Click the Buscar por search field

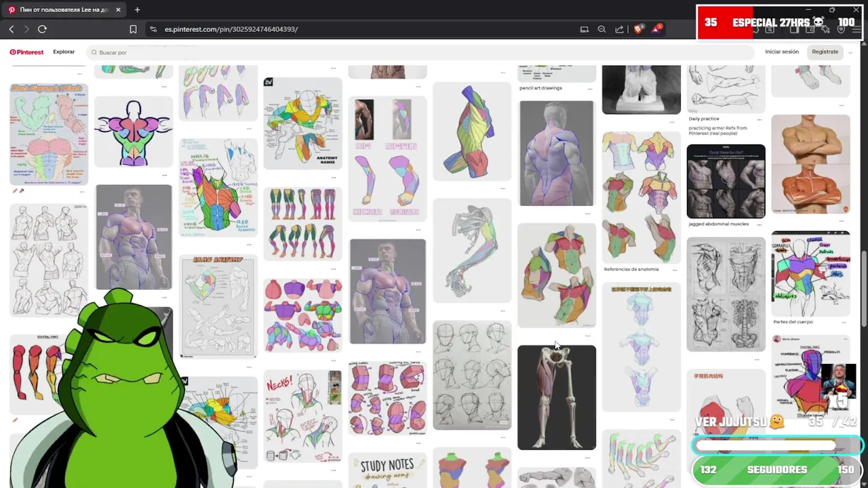point(420,52)
